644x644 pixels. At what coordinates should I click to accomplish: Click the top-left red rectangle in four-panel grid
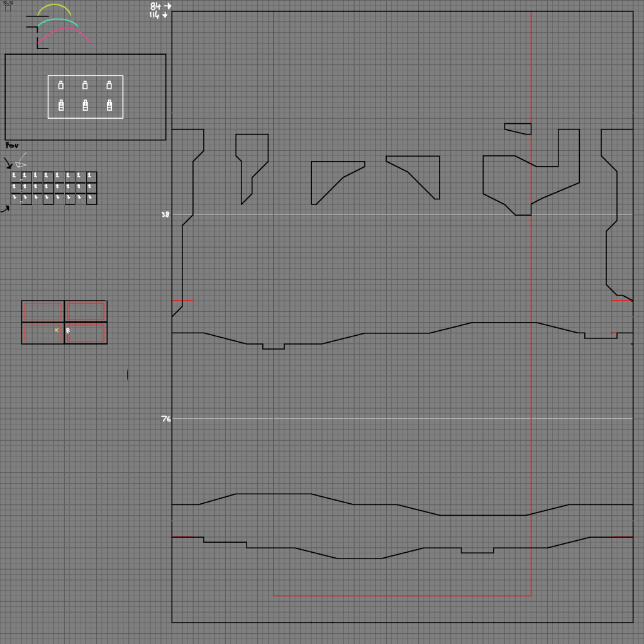(x=43, y=312)
